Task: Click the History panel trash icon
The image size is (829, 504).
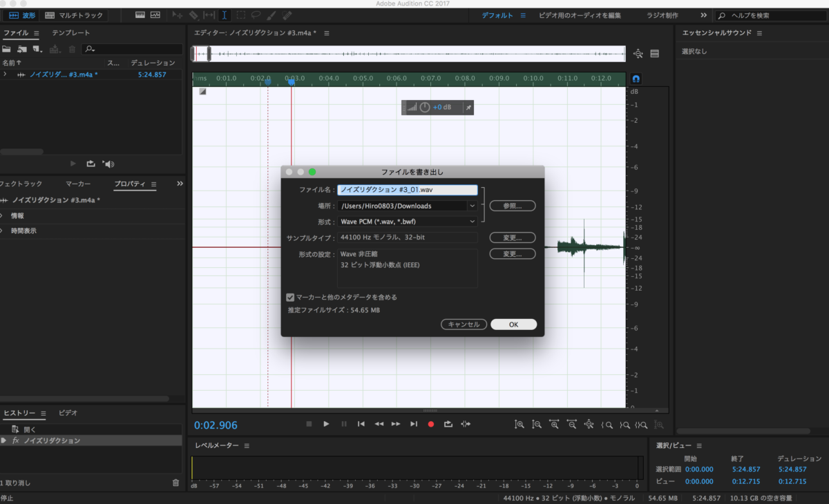Action: pos(175,483)
